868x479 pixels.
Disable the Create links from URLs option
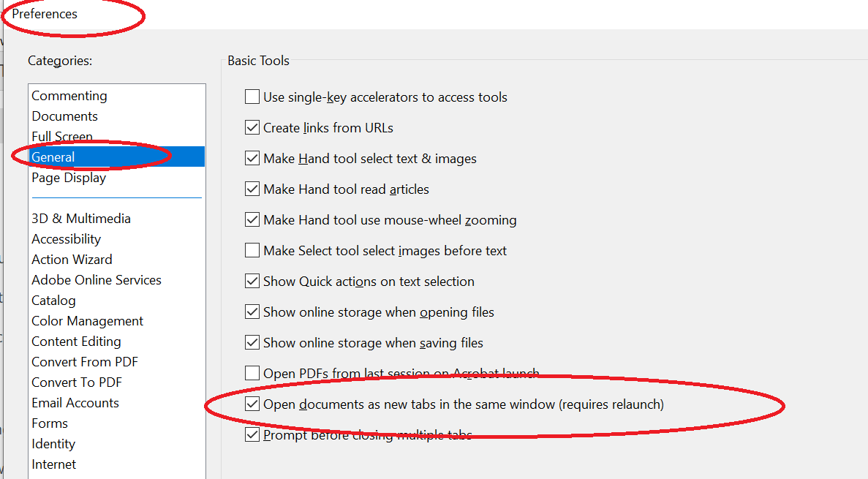252,127
